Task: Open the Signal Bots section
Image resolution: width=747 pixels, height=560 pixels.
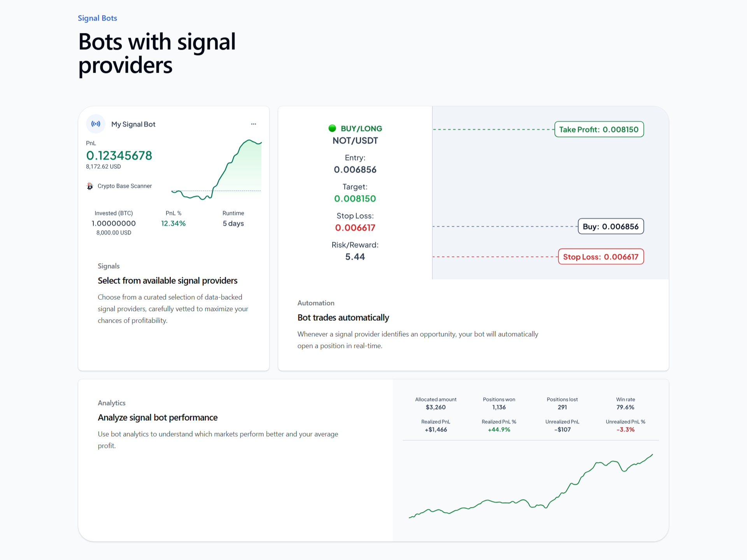Action: (x=97, y=18)
